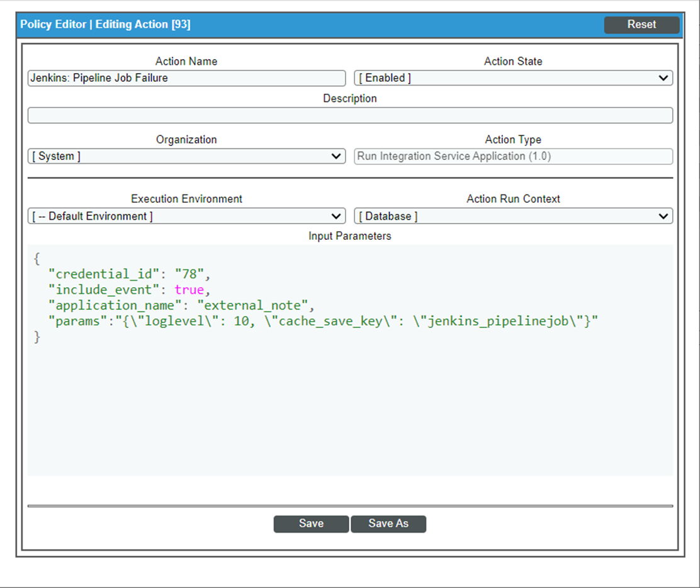Viewport: 700px width, 588px height.
Task: Focus the empty Description field
Action: pos(350,115)
